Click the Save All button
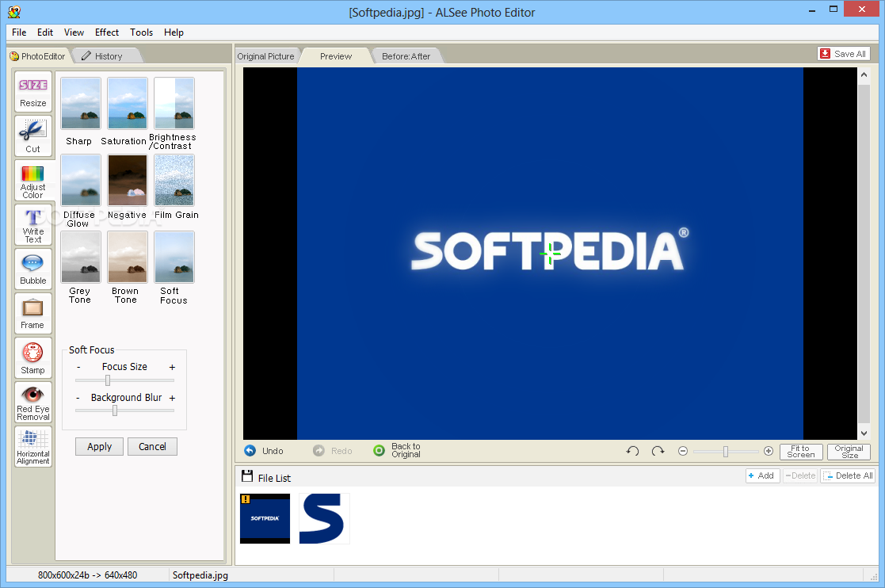This screenshot has height=588, width=885. [x=843, y=54]
